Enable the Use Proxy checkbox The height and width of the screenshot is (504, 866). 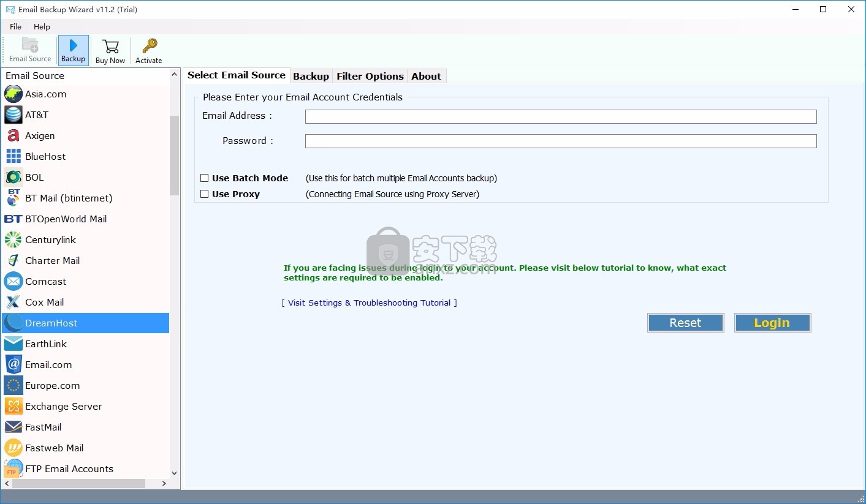[x=205, y=194]
